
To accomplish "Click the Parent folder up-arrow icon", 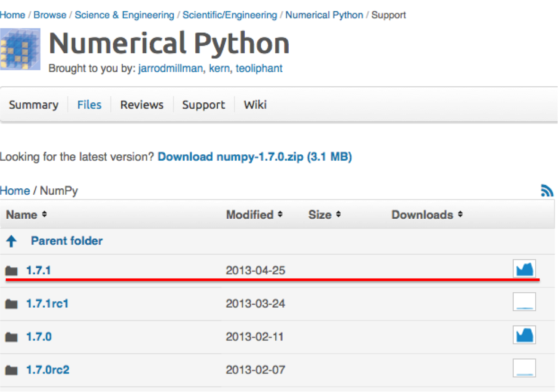I will (x=12, y=241).
